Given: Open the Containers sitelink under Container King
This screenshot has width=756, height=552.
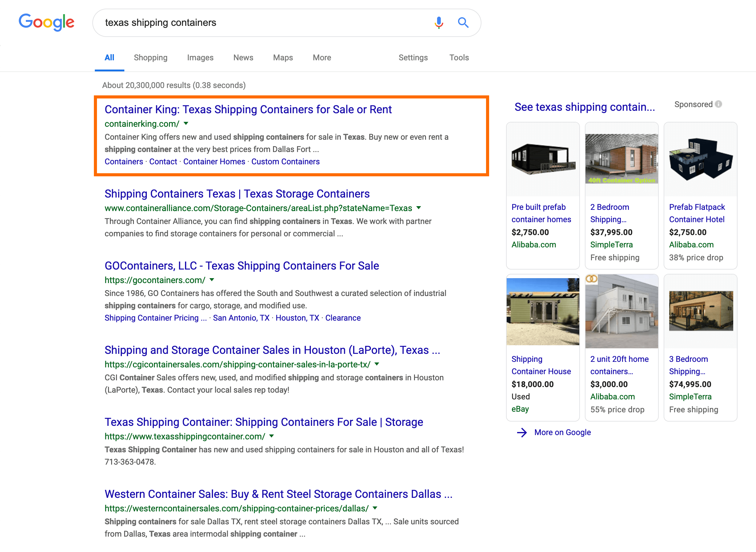Looking at the screenshot, I should pyautogui.click(x=124, y=162).
